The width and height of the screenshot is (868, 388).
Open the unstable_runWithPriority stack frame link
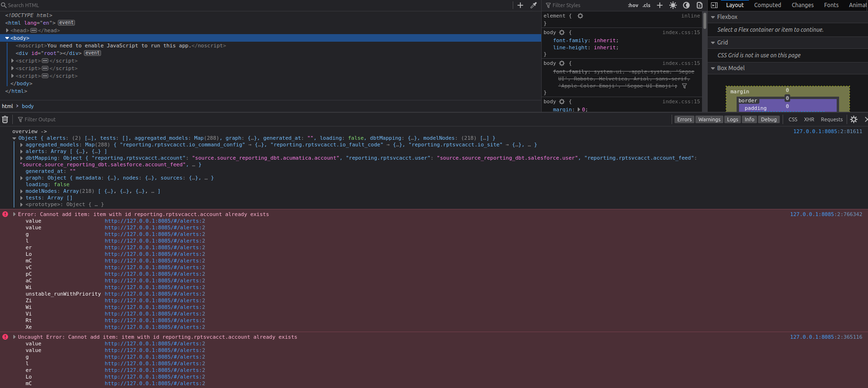coord(155,294)
